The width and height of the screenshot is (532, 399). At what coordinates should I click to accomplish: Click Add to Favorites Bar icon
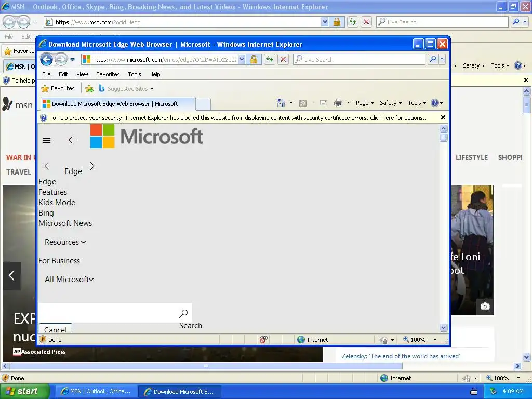pyautogui.click(x=89, y=88)
